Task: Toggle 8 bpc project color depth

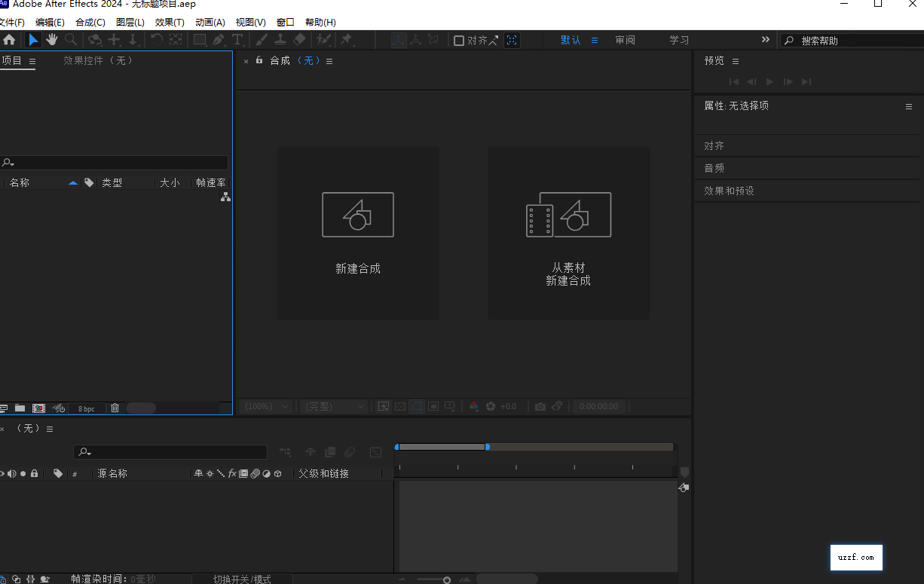Action: (87, 408)
